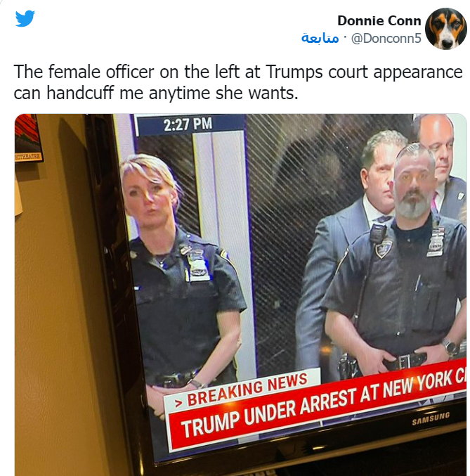Follow the account via متابعة link
The height and width of the screenshot is (476, 470).
coord(320,38)
